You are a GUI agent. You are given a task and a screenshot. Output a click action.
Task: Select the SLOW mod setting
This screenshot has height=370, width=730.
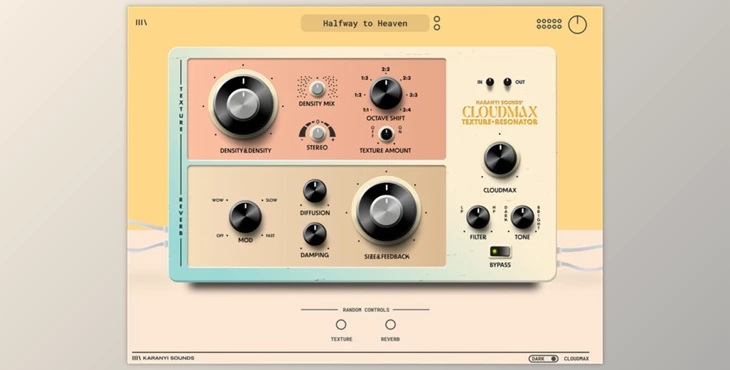[x=270, y=200]
